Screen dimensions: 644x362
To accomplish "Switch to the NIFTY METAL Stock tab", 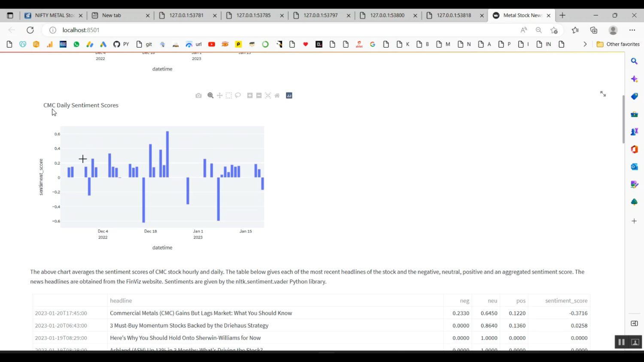I will point(53,15).
